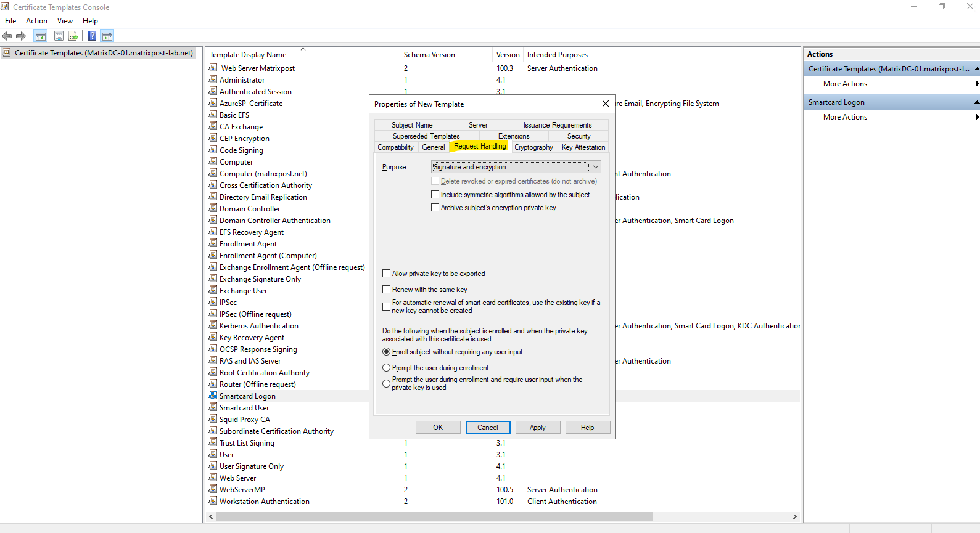
Task: Open the Help toolbar icon
Action: [92, 36]
